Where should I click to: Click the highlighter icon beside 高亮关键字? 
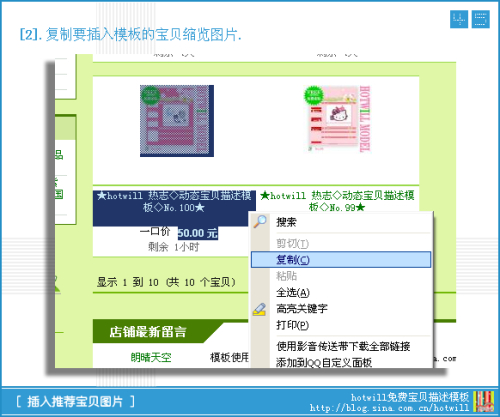[x=260, y=309]
